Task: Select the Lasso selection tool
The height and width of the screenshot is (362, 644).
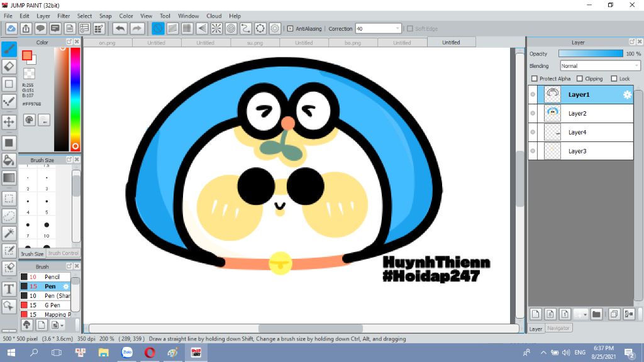Action: pos(9,216)
